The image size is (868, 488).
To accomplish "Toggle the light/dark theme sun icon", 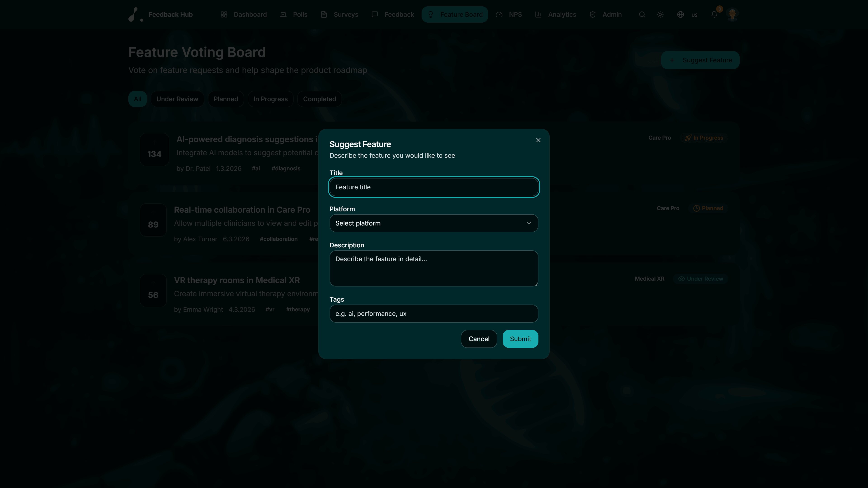I will tap(660, 14).
